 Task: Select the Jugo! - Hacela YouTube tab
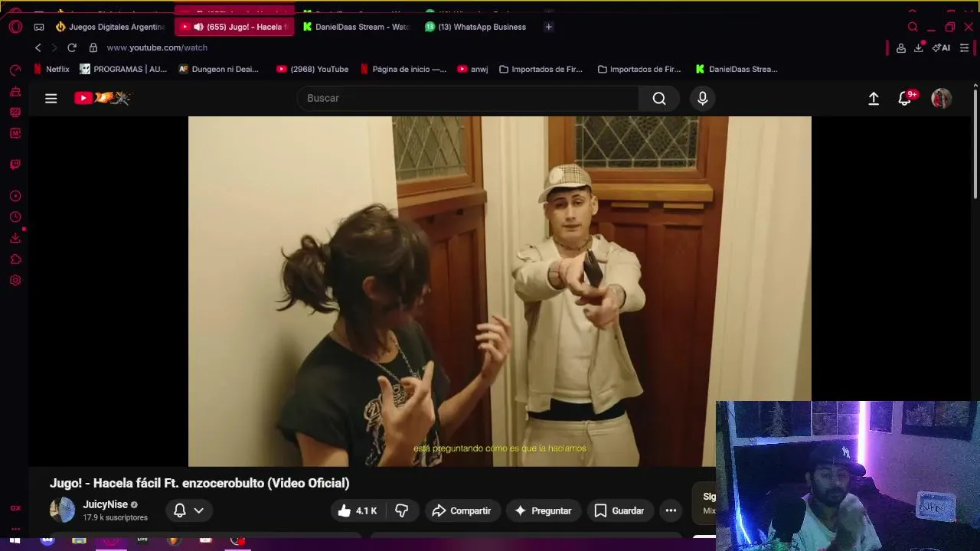(x=234, y=27)
